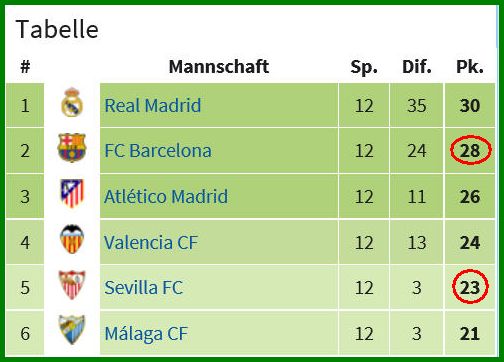The image size is (504, 362).
Task: Click the Dif. column header
Action: click(417, 67)
